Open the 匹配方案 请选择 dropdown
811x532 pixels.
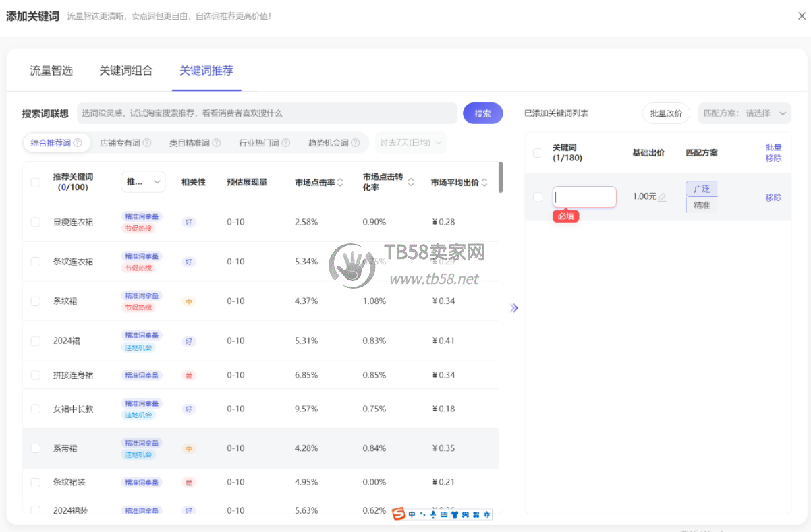[745, 113]
